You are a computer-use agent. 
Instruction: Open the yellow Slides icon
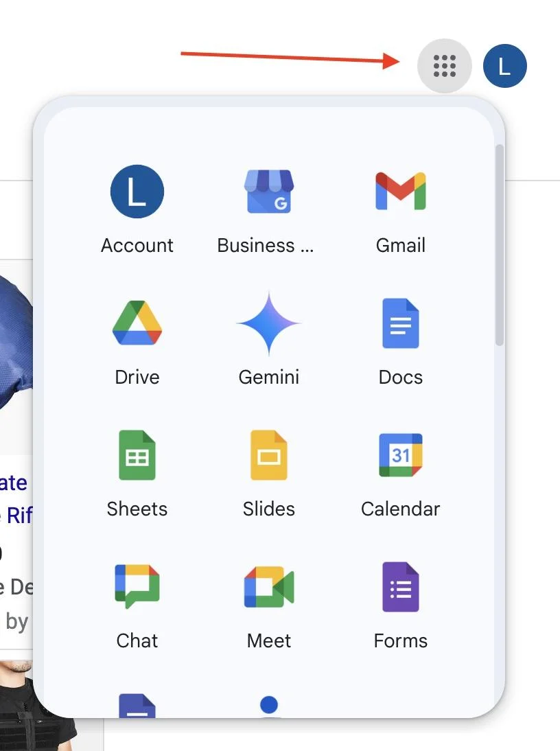(269, 455)
